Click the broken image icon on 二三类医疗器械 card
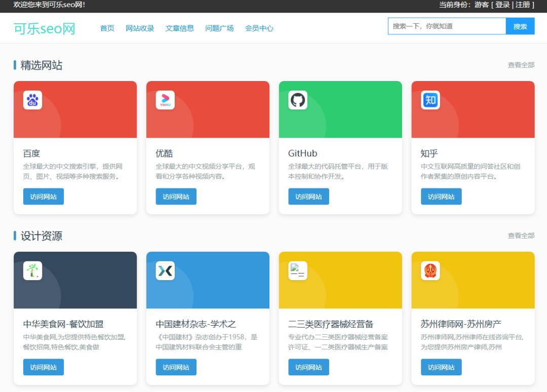The height and width of the screenshot is (392, 547). point(298,271)
